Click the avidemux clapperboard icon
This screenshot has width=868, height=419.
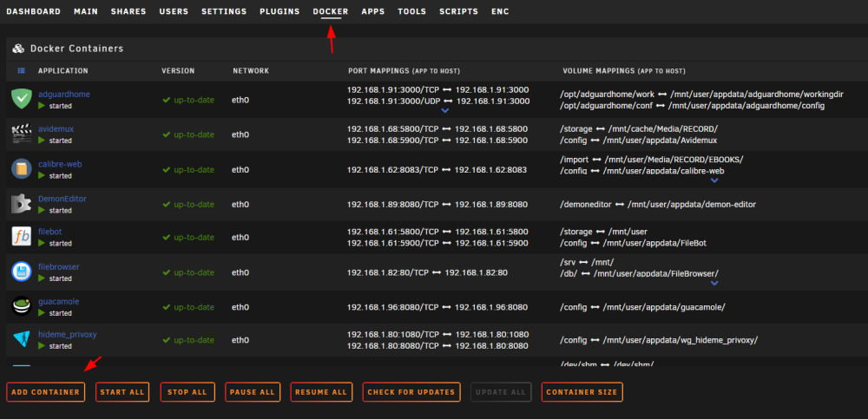(x=22, y=134)
